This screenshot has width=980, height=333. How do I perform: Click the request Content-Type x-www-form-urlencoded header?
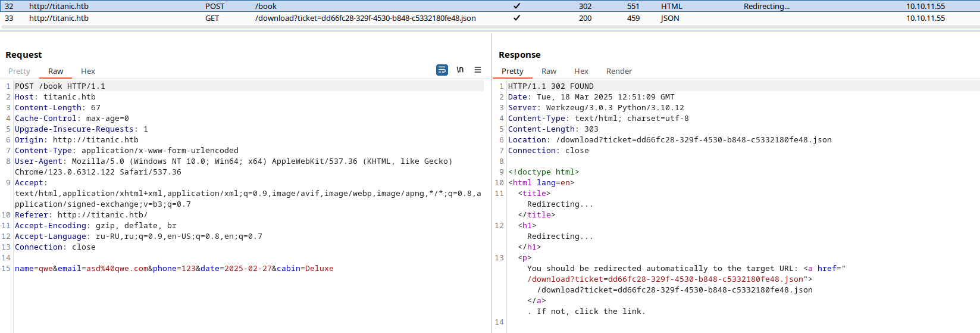(x=127, y=150)
